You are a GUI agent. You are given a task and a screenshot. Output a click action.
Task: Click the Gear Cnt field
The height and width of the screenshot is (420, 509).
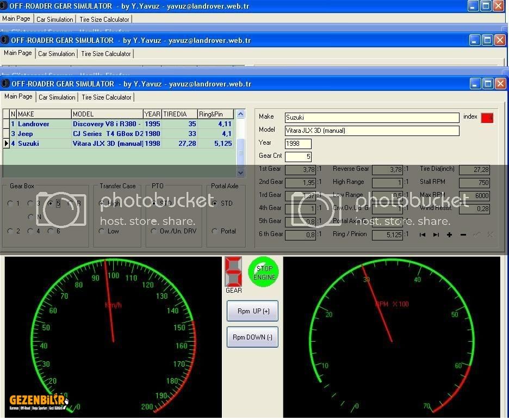[x=298, y=157]
